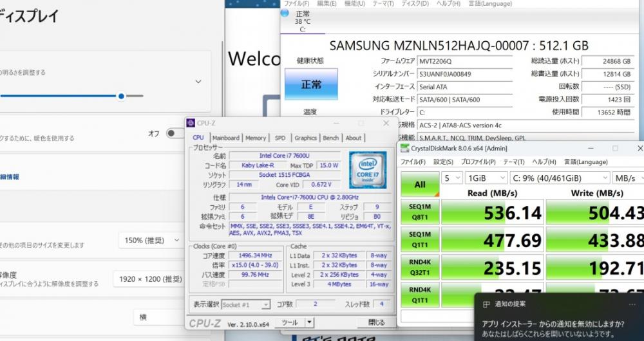
Task: Click the SAMSUNG MZNLN512HAJQ-00007 drive title
Action: coord(459,46)
